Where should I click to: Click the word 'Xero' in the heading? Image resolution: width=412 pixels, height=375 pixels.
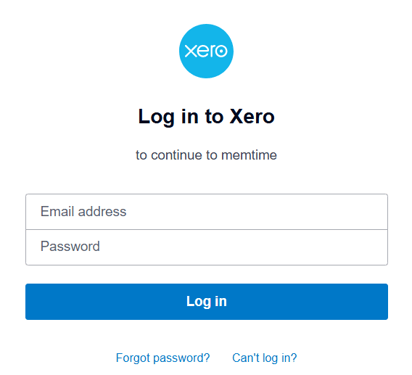[252, 116]
